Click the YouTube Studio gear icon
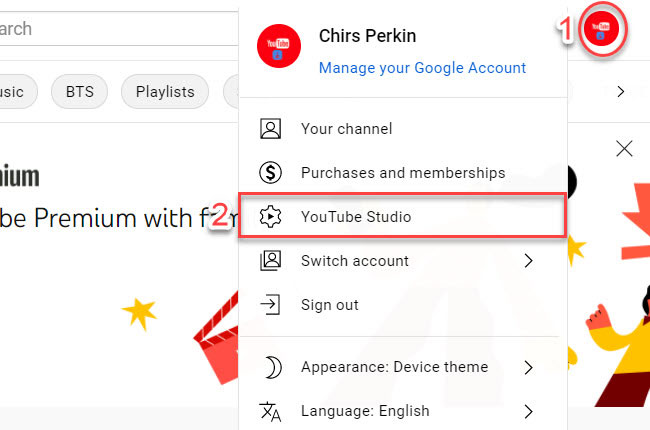This screenshot has height=430, width=650. [x=270, y=216]
